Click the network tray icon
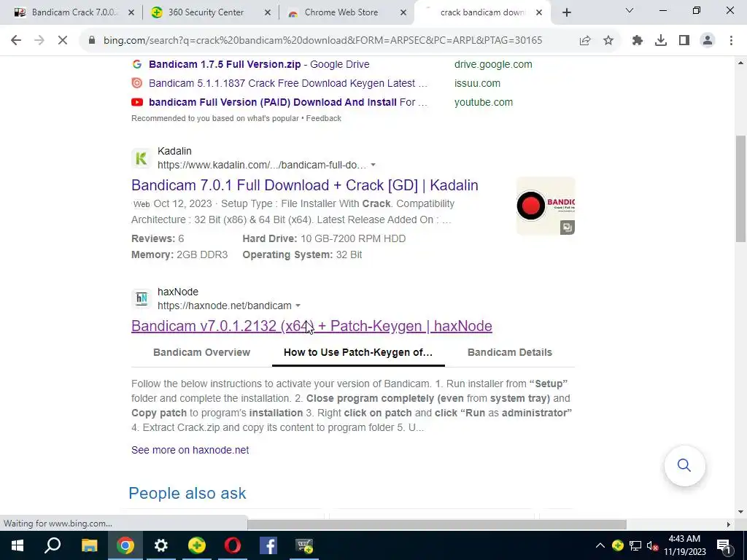This screenshot has width=747, height=560. (x=635, y=545)
